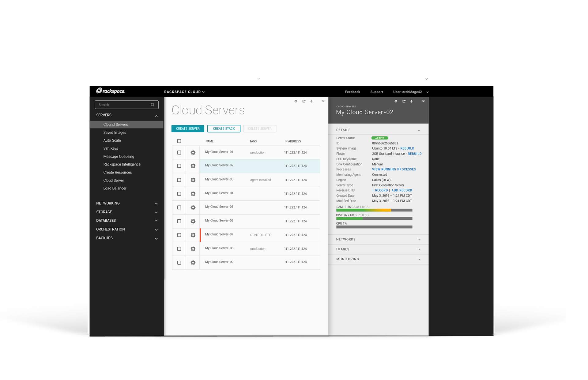588x380 pixels.
Task: Click Feedback in top bar
Action: coord(352,92)
